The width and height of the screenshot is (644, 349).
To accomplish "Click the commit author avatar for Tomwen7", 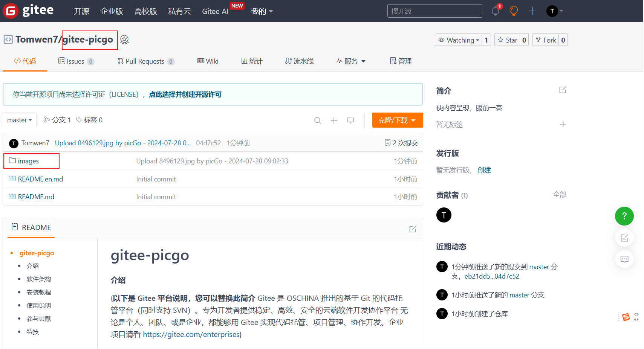I will (x=14, y=143).
